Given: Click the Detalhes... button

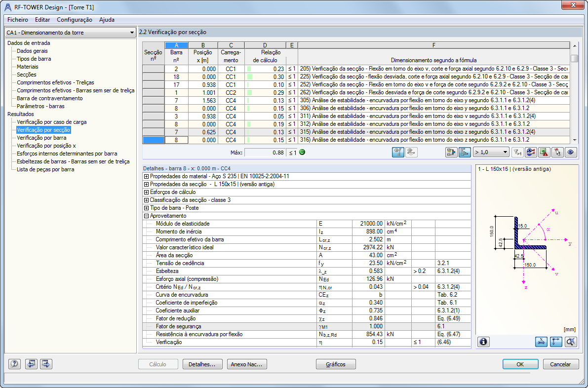Looking at the screenshot, I should click(202, 364).
